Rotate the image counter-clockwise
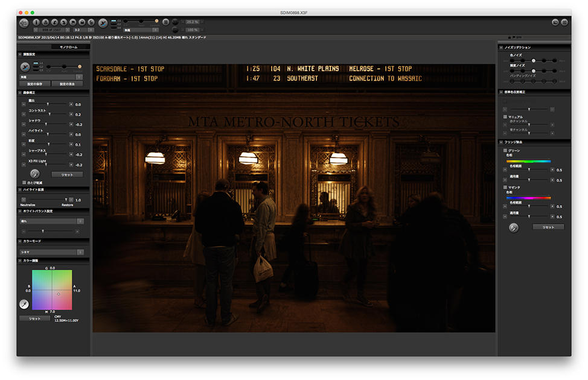Screen dimensions: 588x380 [55, 22]
